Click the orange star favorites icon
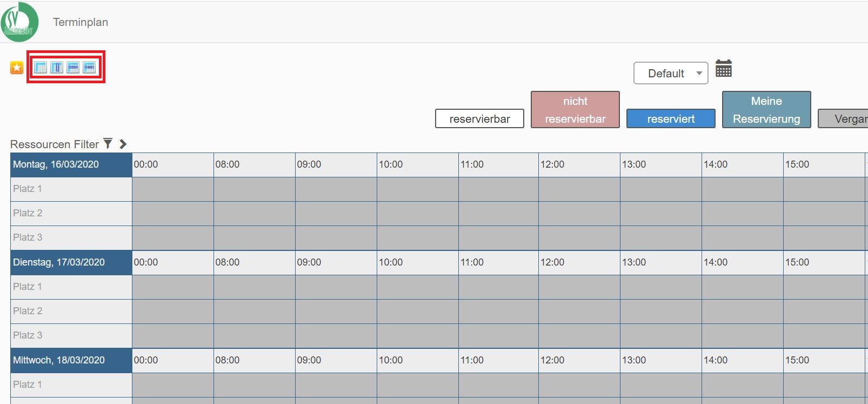Screen dimensions: 868x404 17,68
